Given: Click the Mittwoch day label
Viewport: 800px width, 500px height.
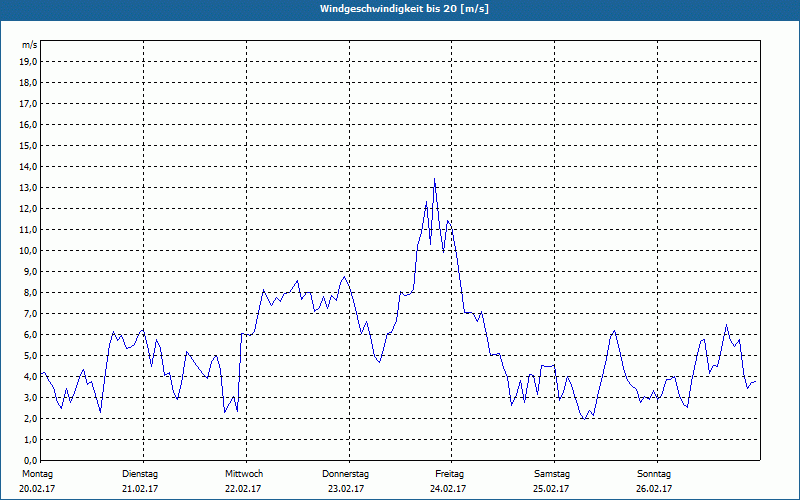Looking at the screenshot, I should click(244, 474).
